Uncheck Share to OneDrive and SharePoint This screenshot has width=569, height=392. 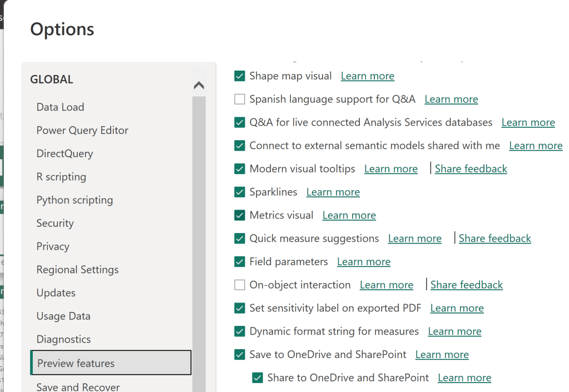click(258, 378)
